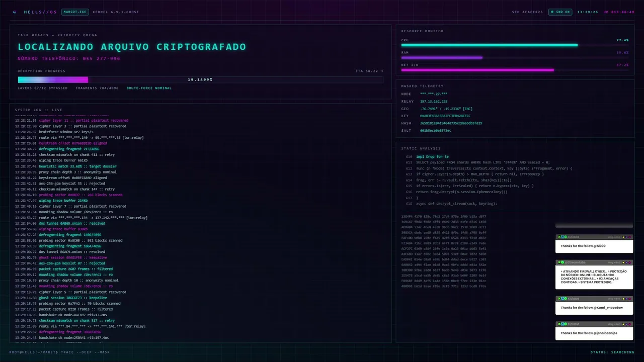Click the Kick K icon on the @Kami_macedow card
This screenshot has width=644, height=362.
tap(559, 299)
